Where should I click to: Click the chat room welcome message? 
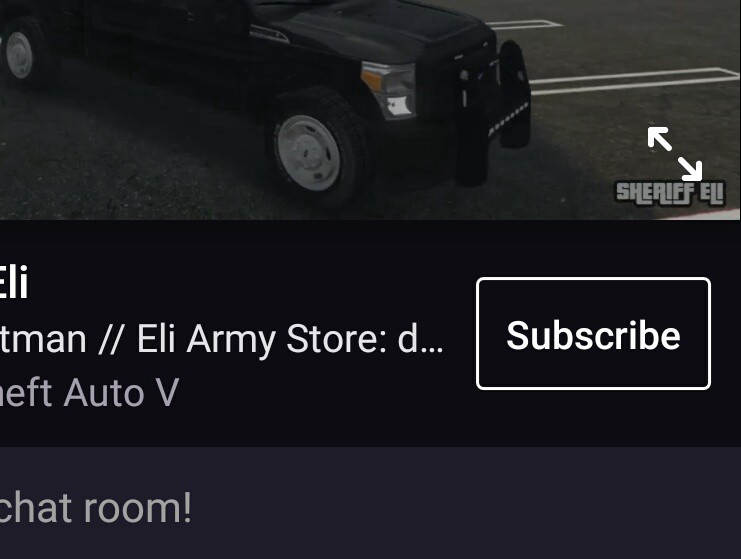[x=95, y=508]
